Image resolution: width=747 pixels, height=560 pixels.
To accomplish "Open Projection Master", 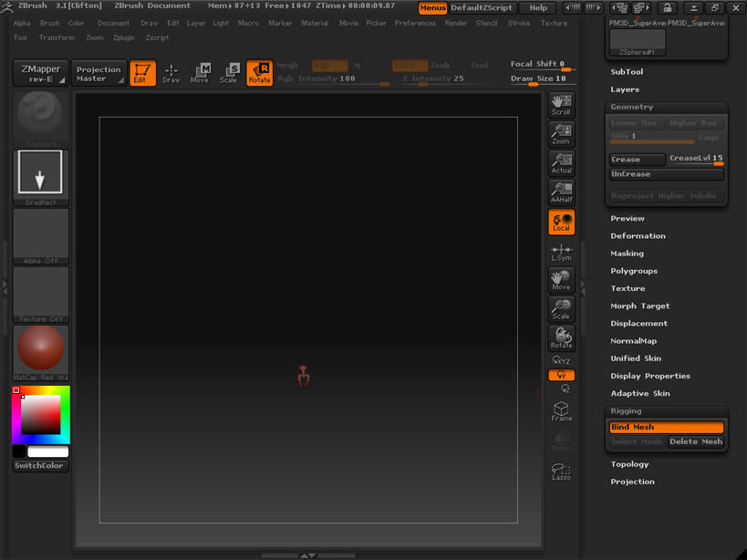I will click(x=99, y=73).
